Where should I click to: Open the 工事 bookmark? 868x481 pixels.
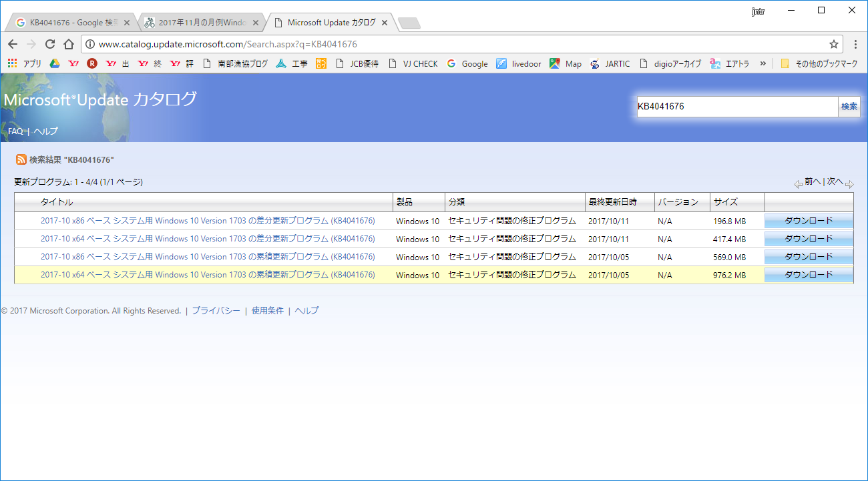[x=292, y=64]
